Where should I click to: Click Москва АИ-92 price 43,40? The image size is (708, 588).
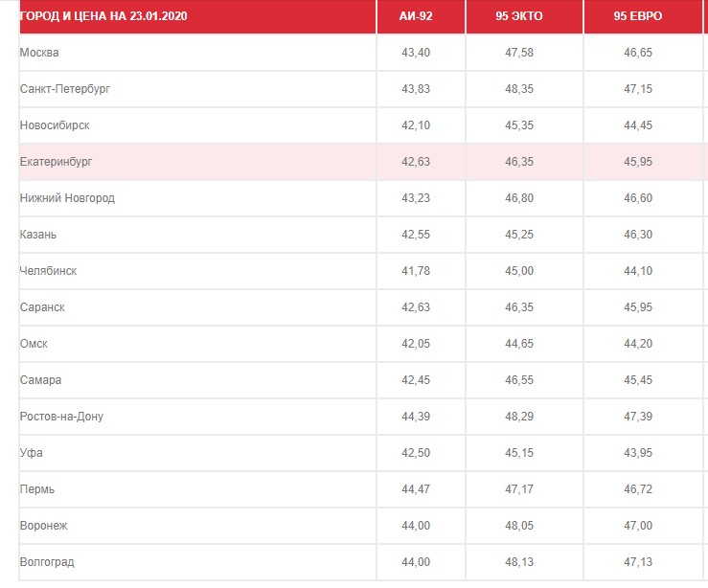click(416, 53)
